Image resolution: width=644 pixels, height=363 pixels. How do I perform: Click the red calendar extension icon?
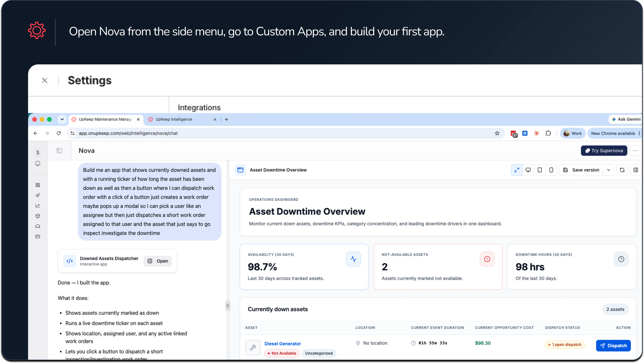click(514, 134)
